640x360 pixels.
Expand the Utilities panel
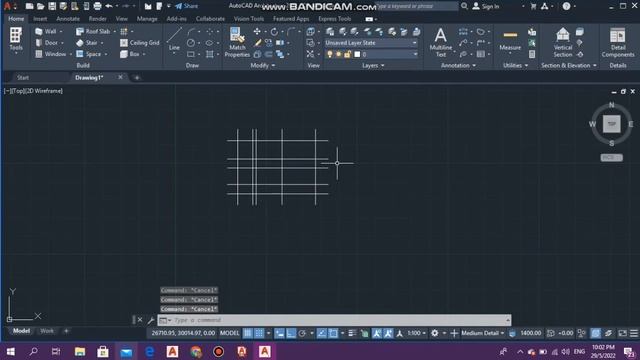coord(515,65)
